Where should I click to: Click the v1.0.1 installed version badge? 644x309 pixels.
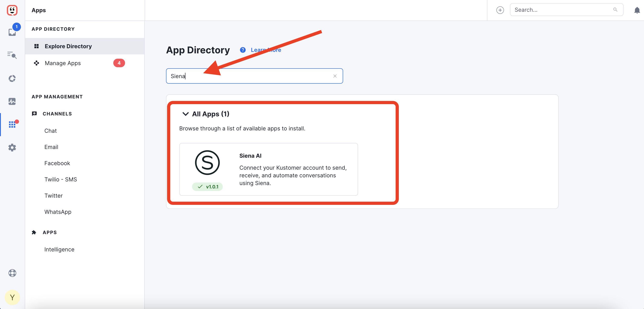(x=207, y=187)
